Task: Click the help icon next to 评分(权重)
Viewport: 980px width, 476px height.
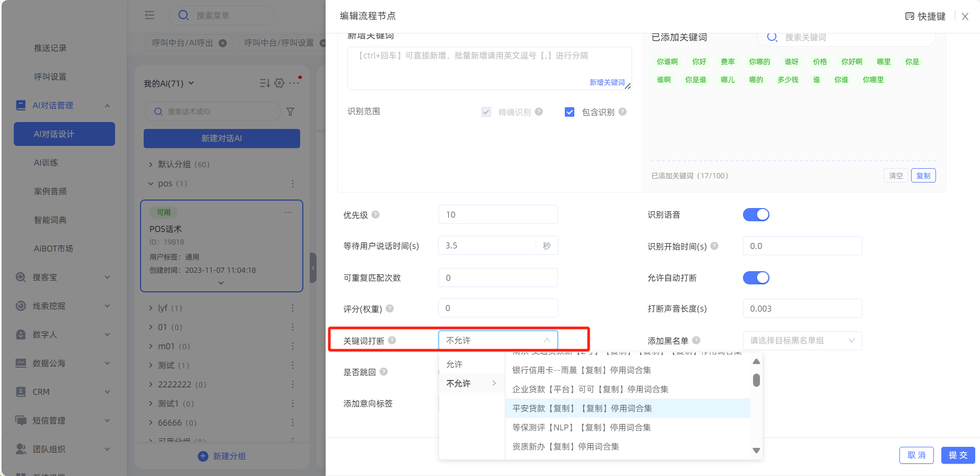Action: tap(390, 308)
